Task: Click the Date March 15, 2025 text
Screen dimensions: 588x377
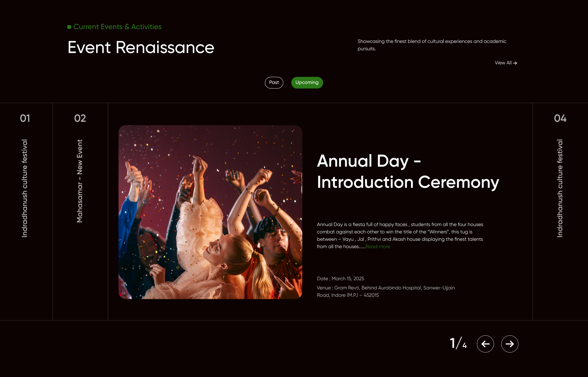Action: coord(340,279)
